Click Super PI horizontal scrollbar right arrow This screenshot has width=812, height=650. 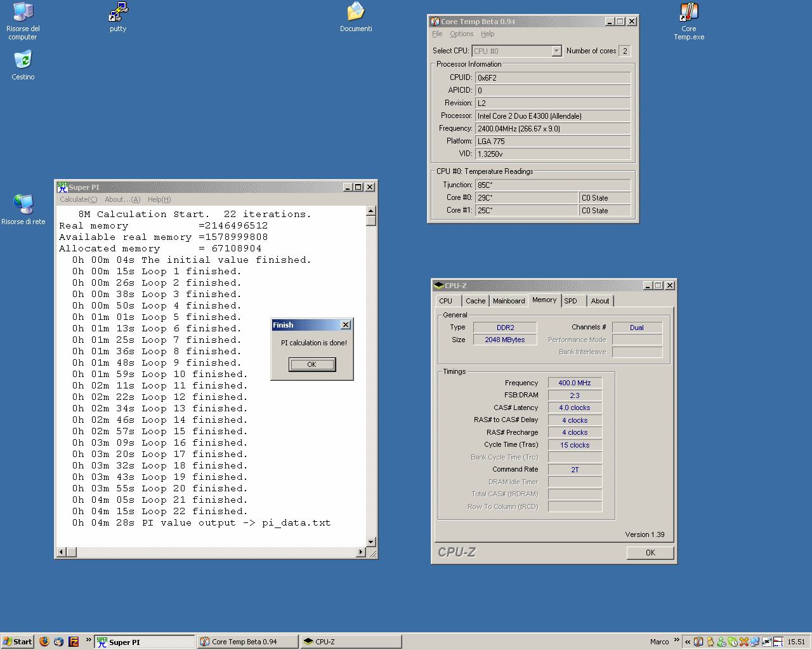click(x=361, y=552)
